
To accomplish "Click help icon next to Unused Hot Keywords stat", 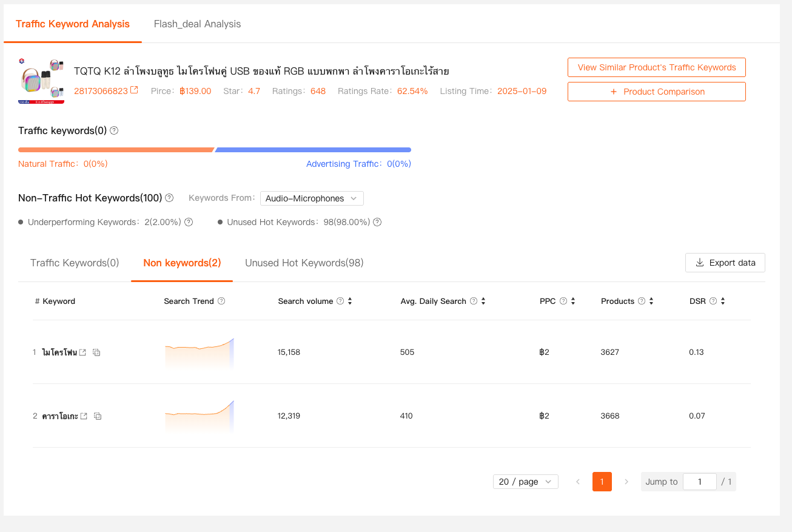I will coord(377,222).
